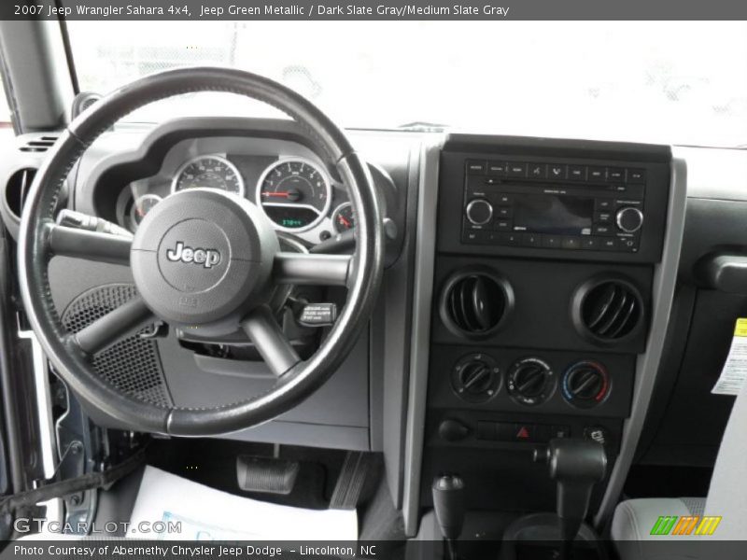Click the radio display screen

(x=553, y=215)
